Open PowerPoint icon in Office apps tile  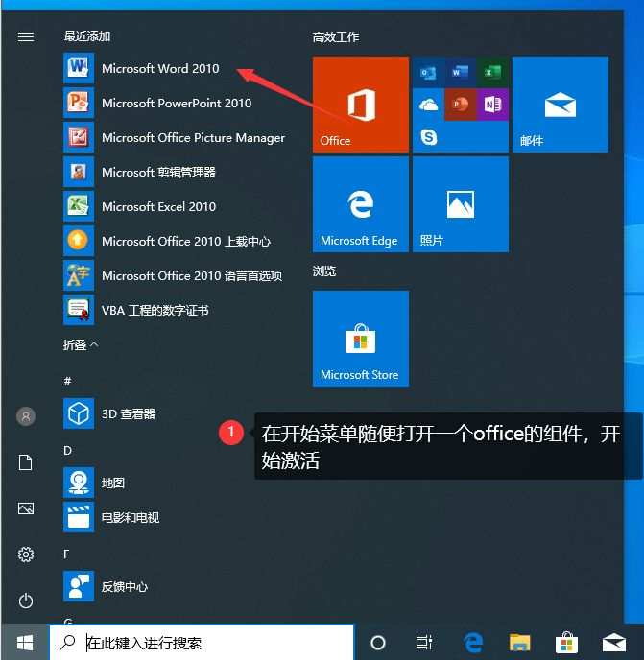click(x=461, y=105)
